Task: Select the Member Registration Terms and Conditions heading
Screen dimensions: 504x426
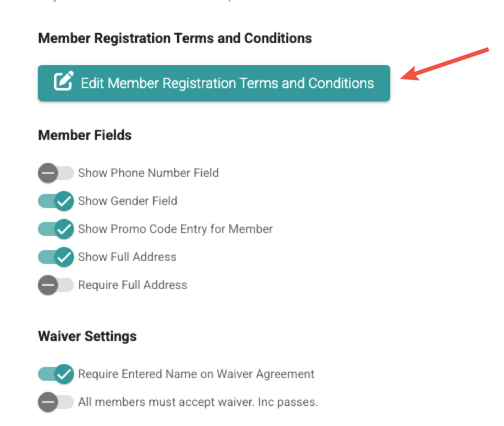Action: point(175,38)
